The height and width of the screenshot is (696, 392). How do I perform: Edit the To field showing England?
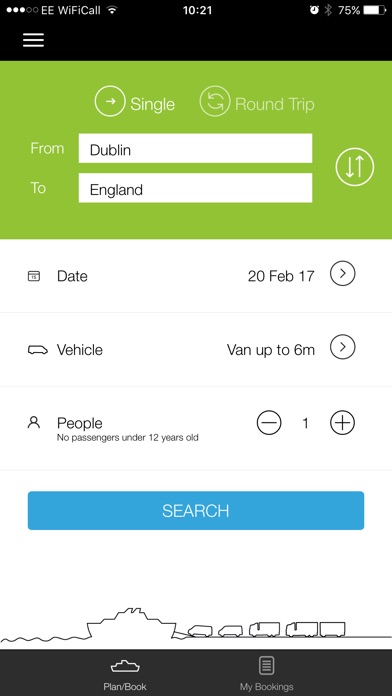pyautogui.click(x=195, y=188)
